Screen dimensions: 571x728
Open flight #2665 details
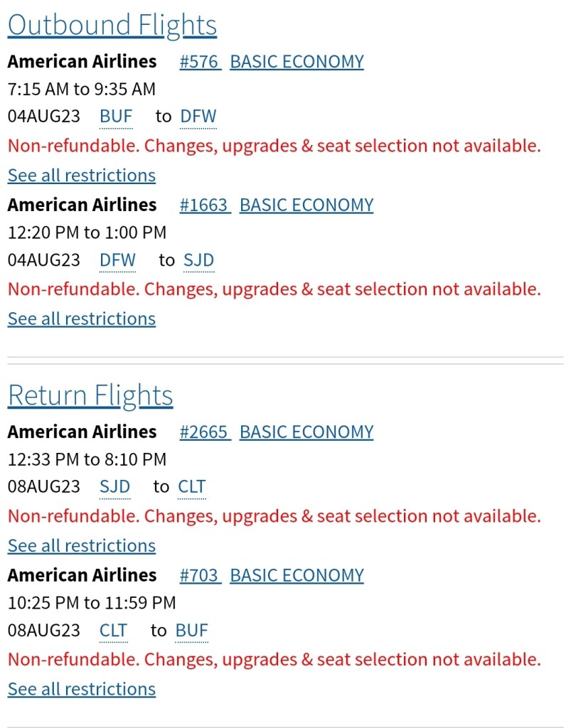coord(204,432)
